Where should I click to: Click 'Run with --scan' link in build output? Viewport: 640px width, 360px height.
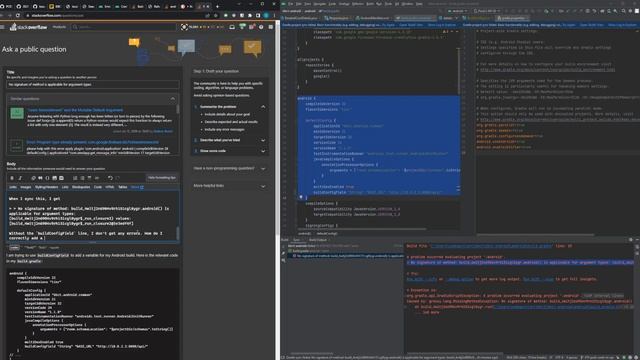pyautogui.click(x=538, y=279)
